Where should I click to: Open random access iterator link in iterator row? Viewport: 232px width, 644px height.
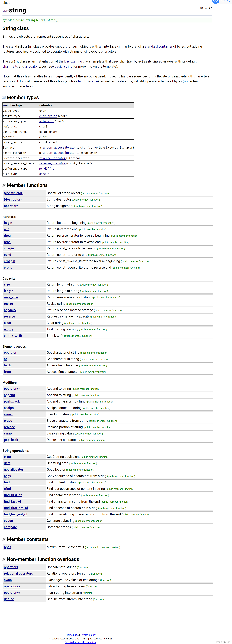59,148
